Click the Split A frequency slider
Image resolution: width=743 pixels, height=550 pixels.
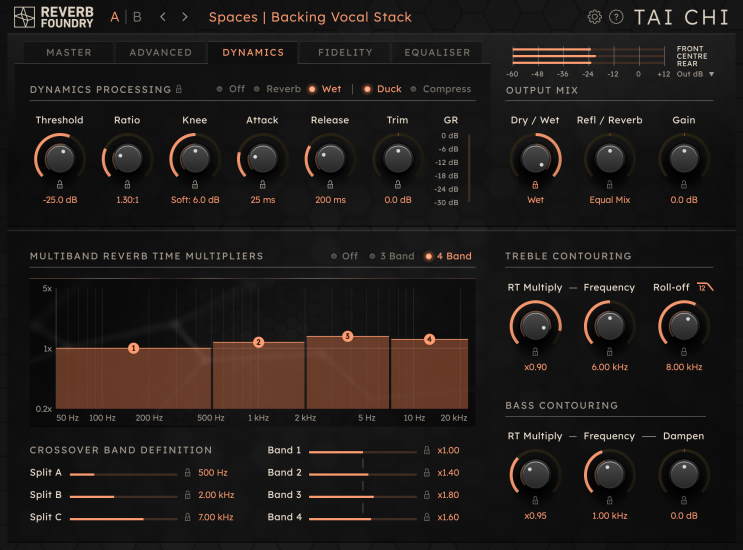click(x=124, y=474)
